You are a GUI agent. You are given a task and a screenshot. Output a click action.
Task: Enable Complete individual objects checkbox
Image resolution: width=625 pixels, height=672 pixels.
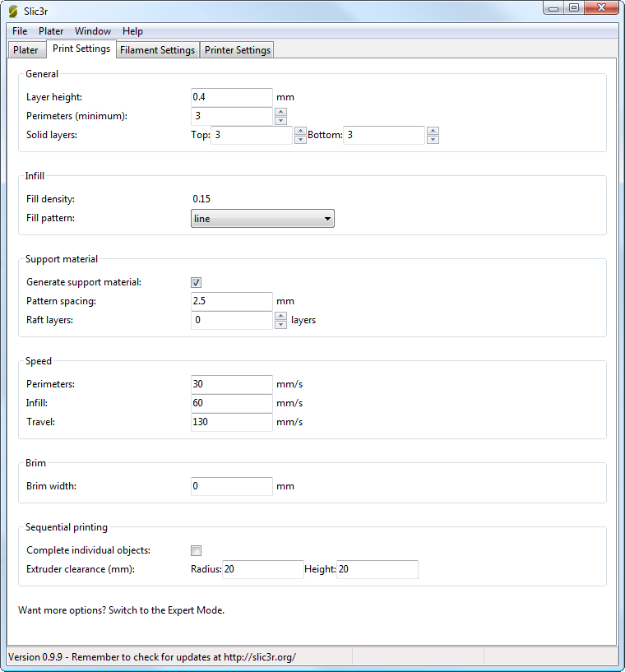pyautogui.click(x=197, y=551)
